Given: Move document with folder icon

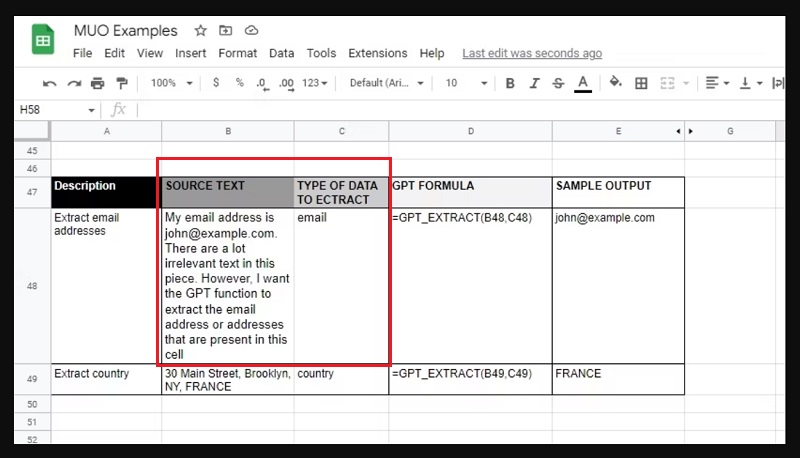Looking at the screenshot, I should tap(226, 31).
